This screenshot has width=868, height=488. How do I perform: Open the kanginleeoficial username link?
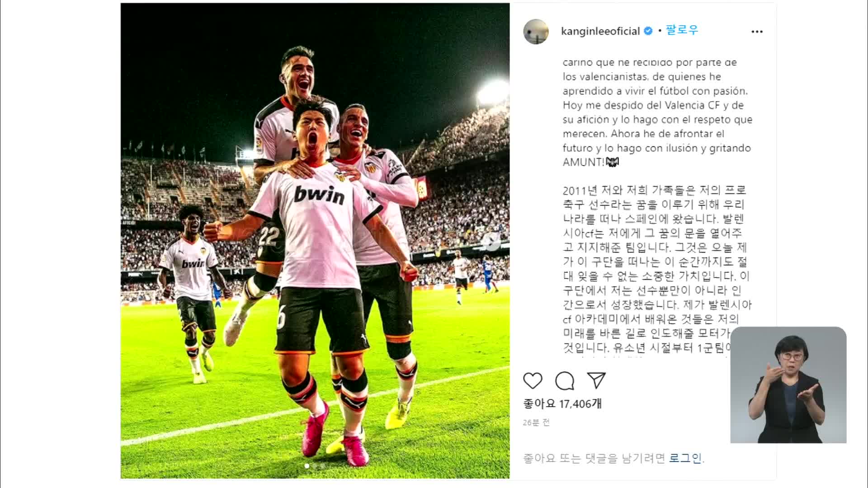point(600,31)
